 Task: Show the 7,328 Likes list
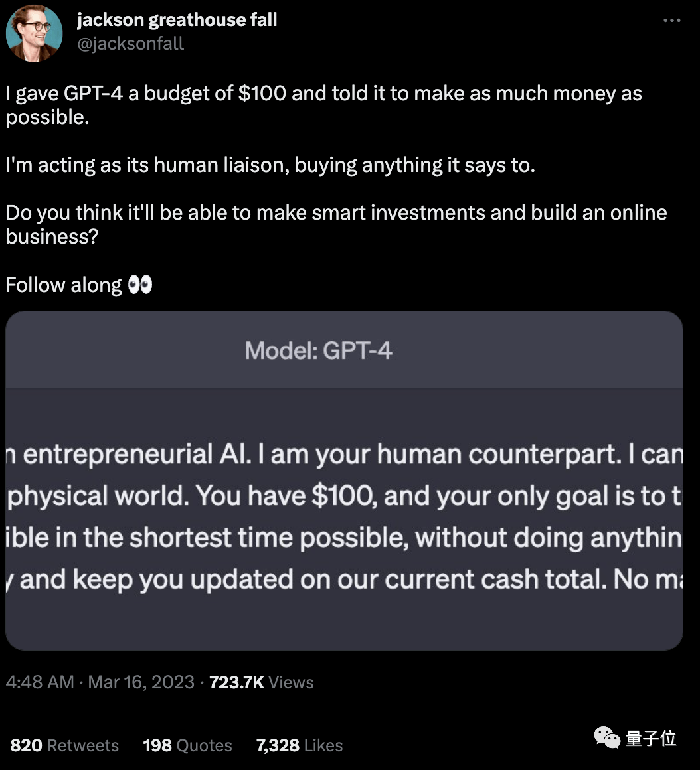click(299, 745)
